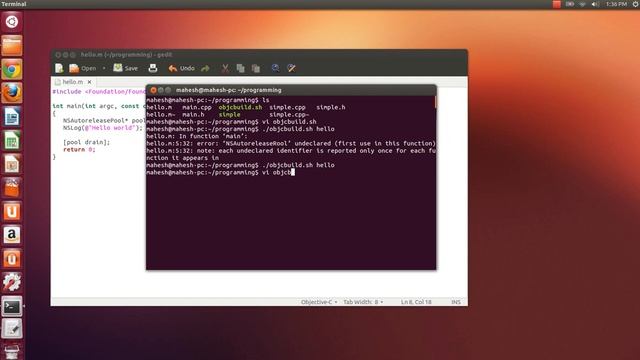Click the #include line in gedit
The width and height of the screenshot is (640, 360).
click(x=99, y=92)
